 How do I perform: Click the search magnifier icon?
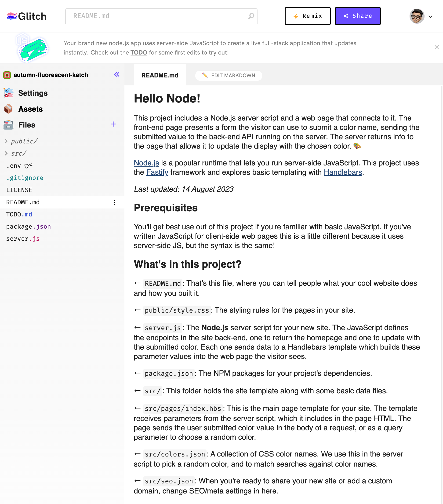click(x=251, y=16)
